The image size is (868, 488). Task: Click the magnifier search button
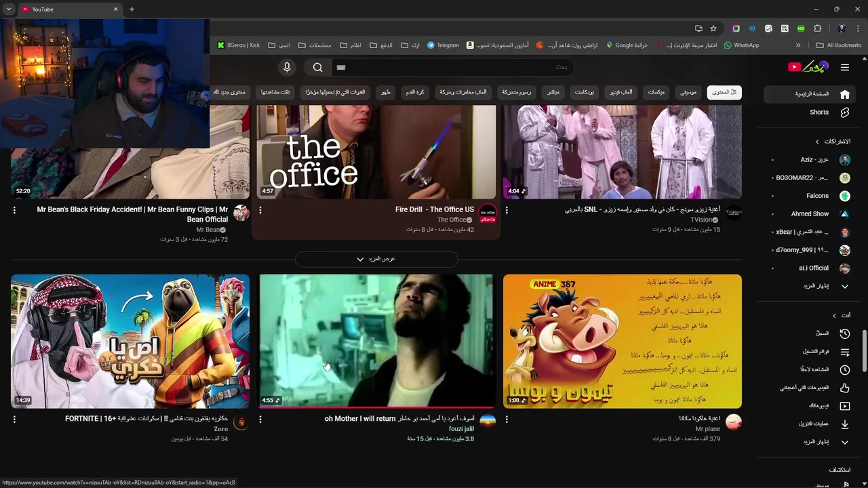317,67
